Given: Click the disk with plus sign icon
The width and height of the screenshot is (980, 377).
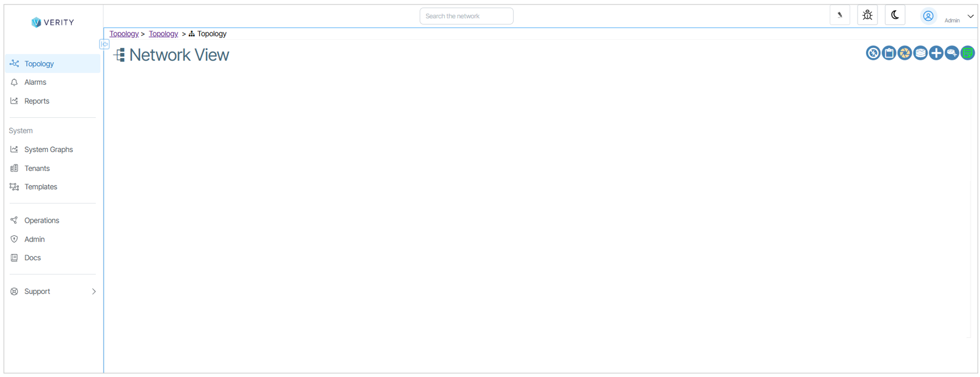Looking at the screenshot, I should coord(952,53).
